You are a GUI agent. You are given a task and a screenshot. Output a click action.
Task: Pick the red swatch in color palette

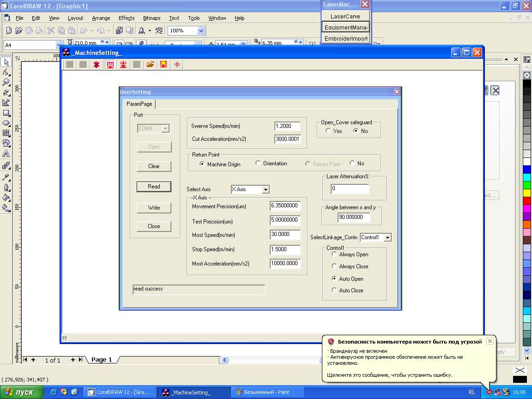click(x=527, y=200)
